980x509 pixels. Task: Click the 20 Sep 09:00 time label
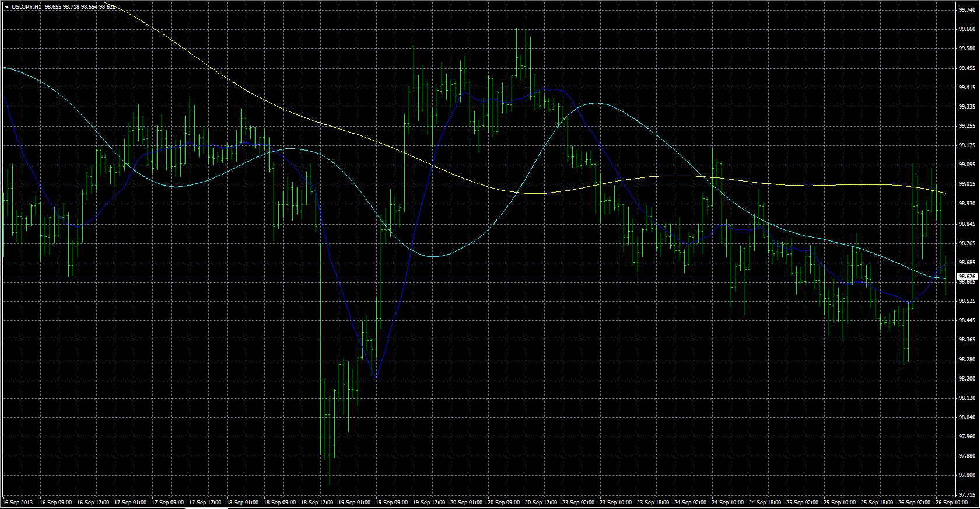(503, 502)
